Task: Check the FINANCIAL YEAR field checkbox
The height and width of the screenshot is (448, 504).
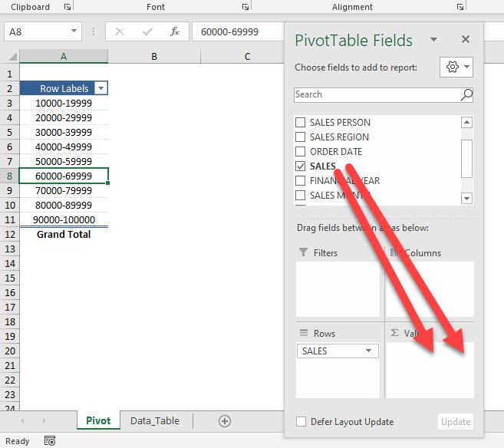Action: coord(300,180)
